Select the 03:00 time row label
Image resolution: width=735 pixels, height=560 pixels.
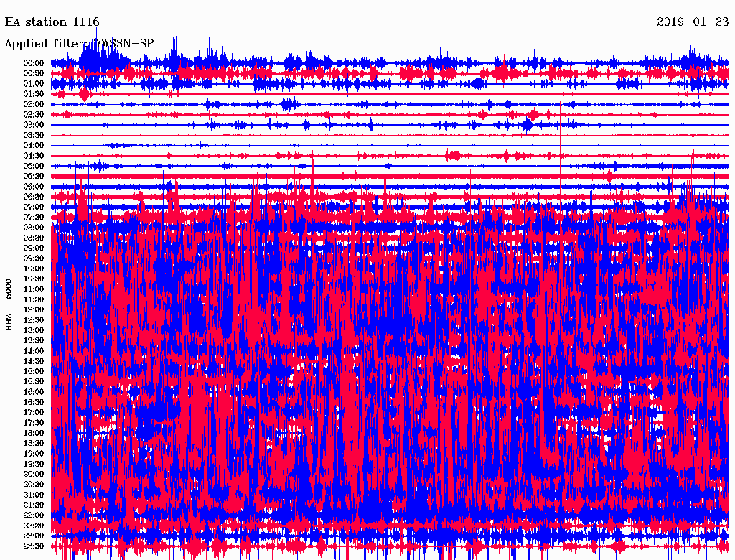click(34, 125)
